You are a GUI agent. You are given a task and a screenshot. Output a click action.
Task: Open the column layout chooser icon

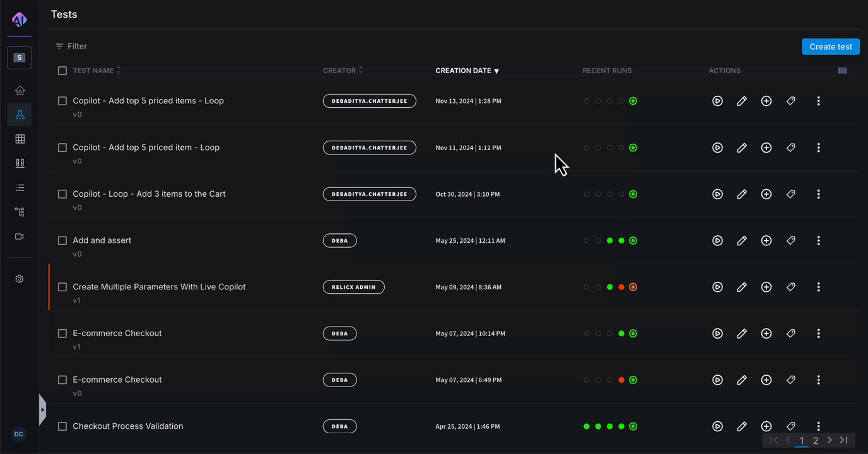tap(842, 71)
